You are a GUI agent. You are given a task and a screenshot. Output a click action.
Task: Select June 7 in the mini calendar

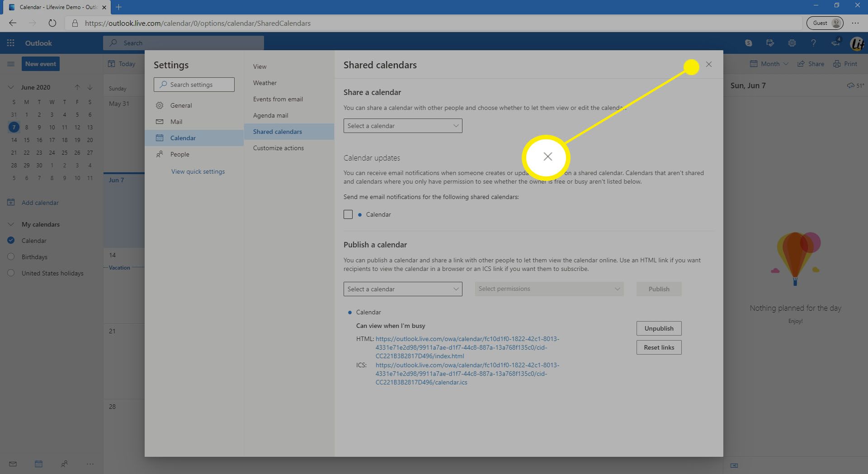click(14, 127)
